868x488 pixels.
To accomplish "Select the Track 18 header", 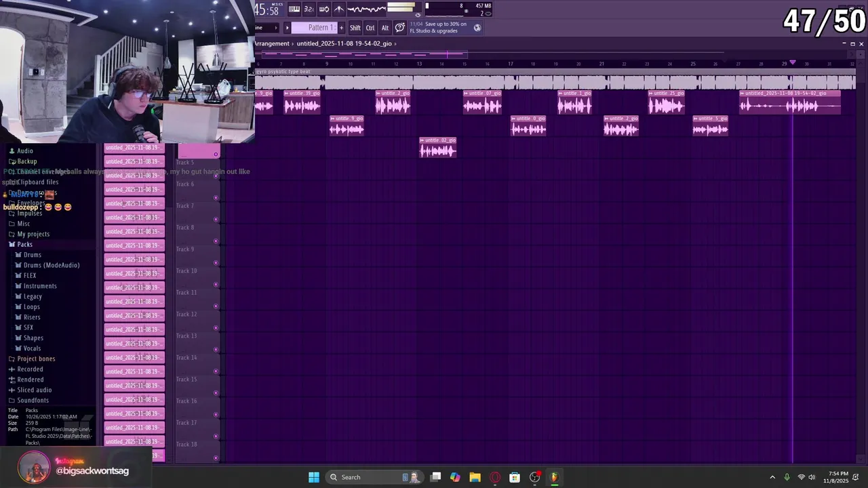I will coord(197,450).
